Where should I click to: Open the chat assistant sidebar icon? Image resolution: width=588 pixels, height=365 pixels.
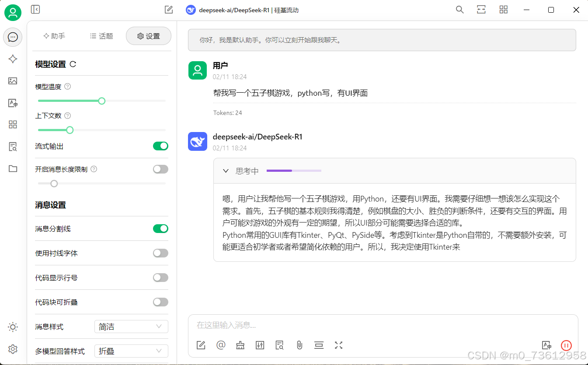coord(13,37)
